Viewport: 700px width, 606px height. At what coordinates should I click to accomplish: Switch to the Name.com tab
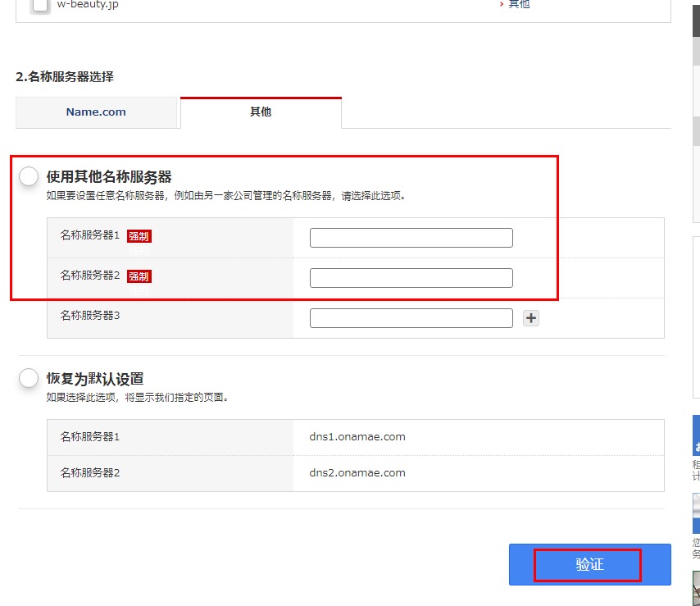tap(96, 112)
